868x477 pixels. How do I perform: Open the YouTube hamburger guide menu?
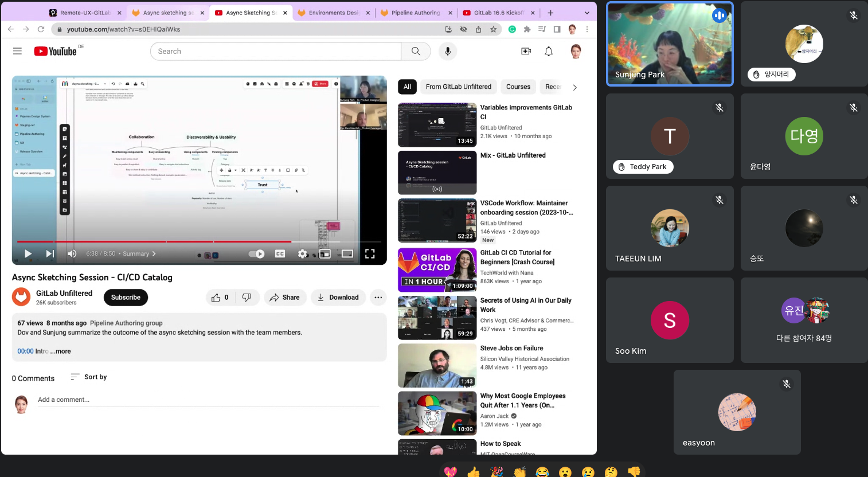[17, 51]
